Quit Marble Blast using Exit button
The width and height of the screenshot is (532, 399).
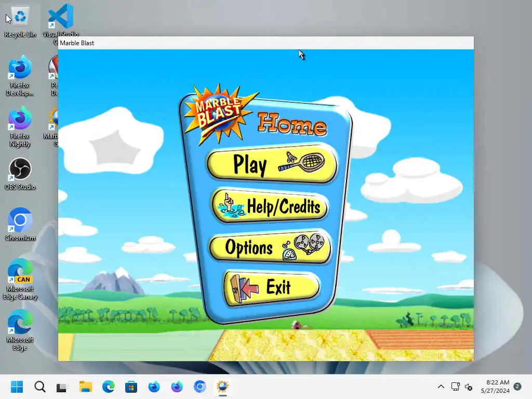tap(271, 288)
